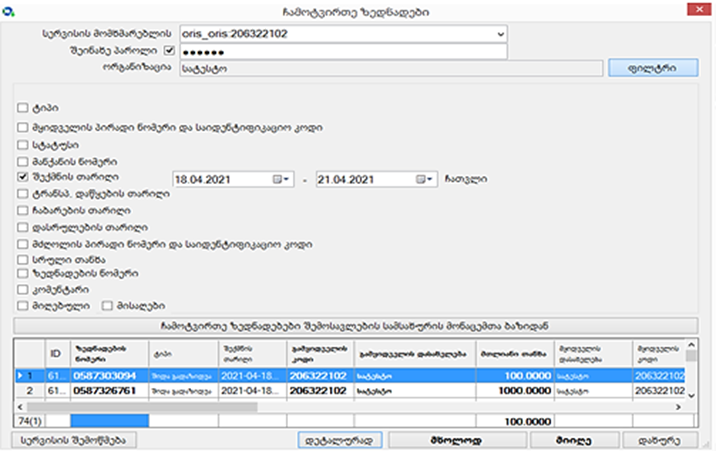
Task: Open the calendar icon of the 18.04.2021 date field
Action: coord(278,180)
